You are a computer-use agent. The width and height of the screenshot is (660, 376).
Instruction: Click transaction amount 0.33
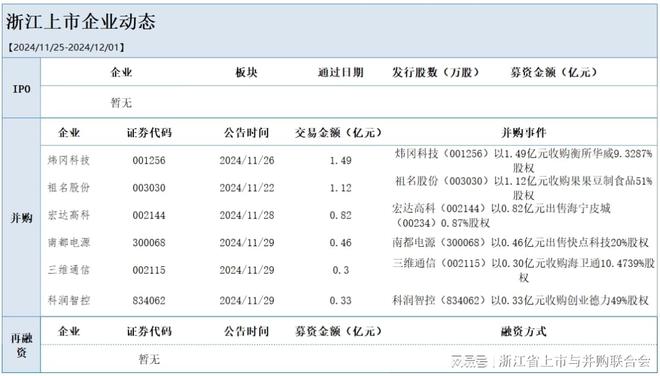[x=341, y=301]
